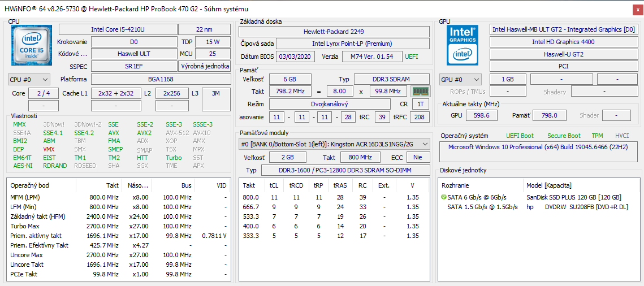The image size is (644, 286).
Task: Click the green check icon beside SATA 6 Gb/s
Action: 443,197
